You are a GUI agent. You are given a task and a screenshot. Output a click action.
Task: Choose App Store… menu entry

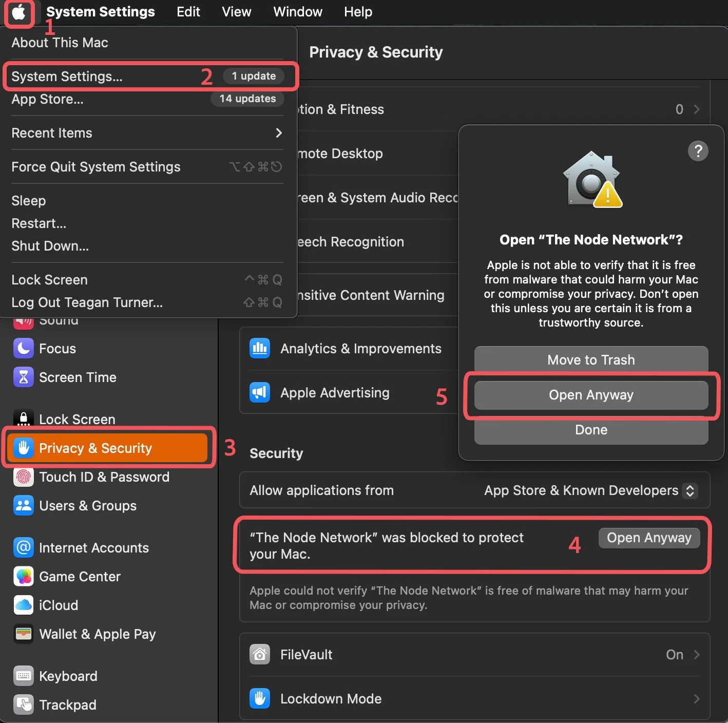pyautogui.click(x=147, y=99)
